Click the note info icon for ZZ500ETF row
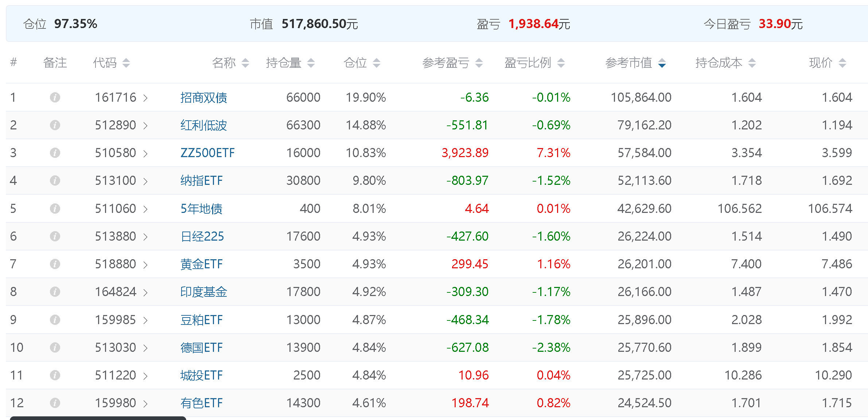The image size is (868, 420). [55, 153]
